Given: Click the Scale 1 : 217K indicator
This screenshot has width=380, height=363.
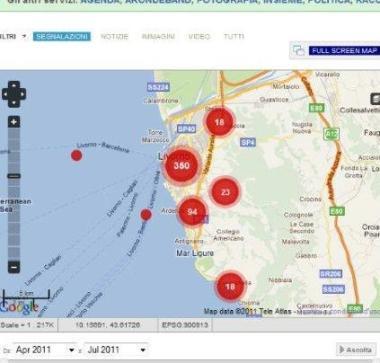Looking at the screenshot, I should click(27, 325).
